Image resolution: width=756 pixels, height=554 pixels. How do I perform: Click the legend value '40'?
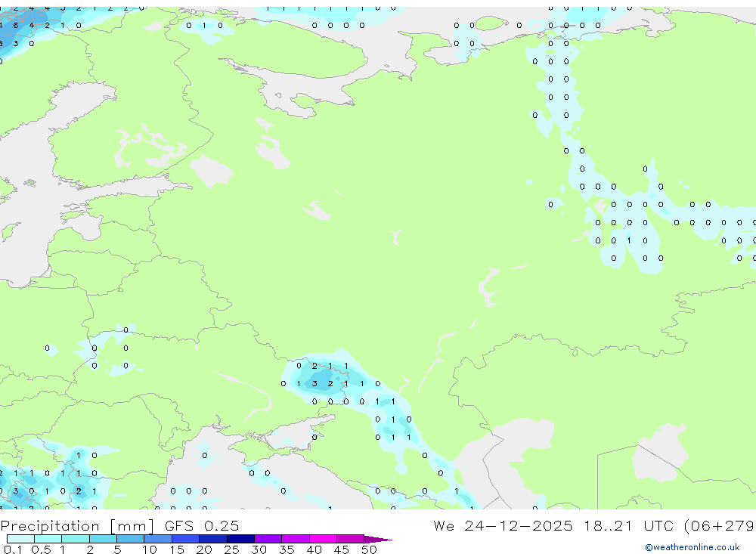(x=314, y=549)
